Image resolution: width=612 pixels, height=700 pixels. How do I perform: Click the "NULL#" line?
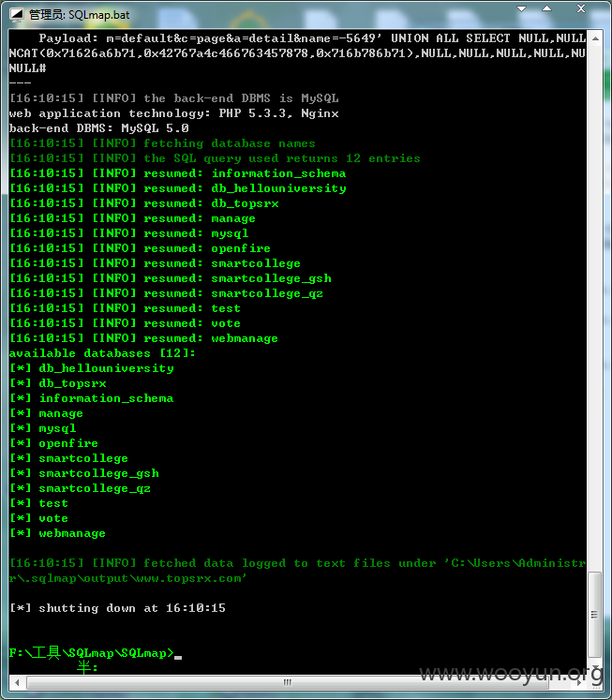click(x=28, y=68)
